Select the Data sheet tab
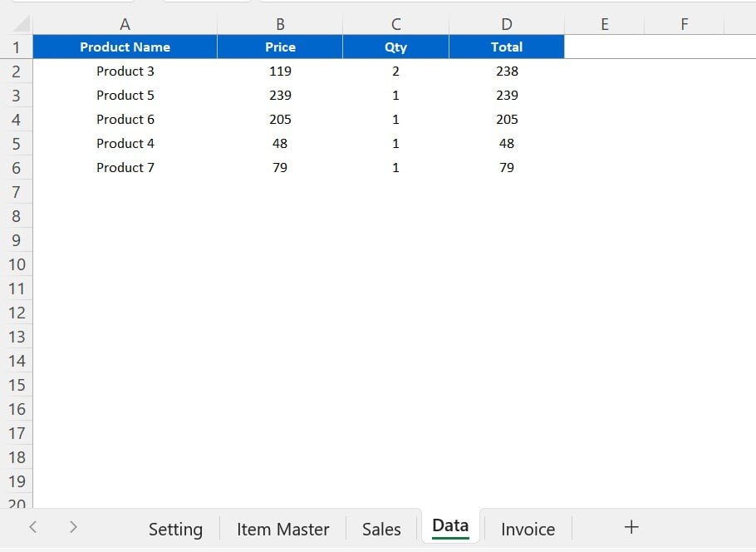The height and width of the screenshot is (552, 756). [x=450, y=526]
